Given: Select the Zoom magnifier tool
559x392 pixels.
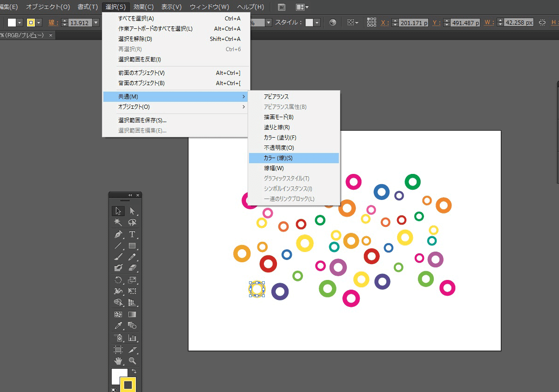Looking at the screenshot, I should (132, 361).
